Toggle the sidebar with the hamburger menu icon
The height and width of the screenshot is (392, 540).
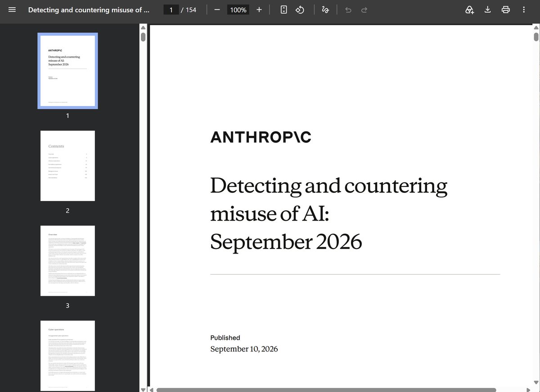[x=12, y=9]
